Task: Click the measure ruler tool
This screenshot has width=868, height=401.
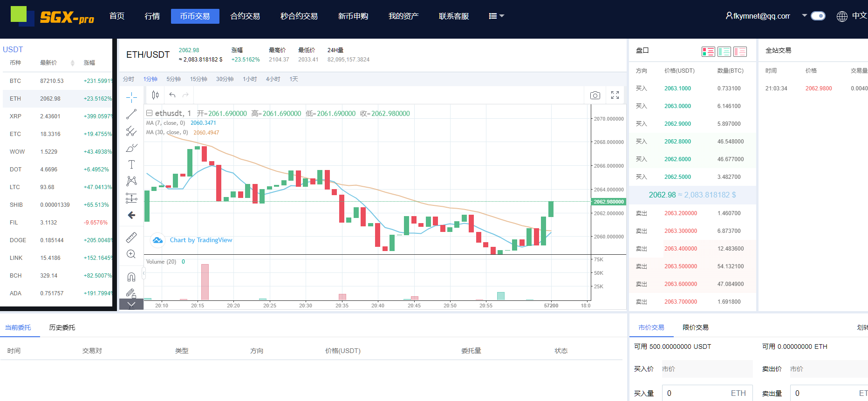Action: pyautogui.click(x=131, y=238)
